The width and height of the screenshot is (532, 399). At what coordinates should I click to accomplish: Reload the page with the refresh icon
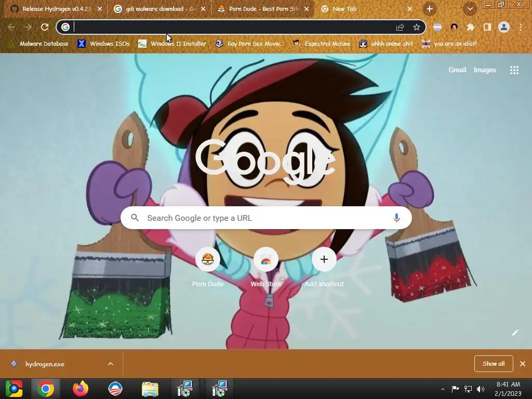(45, 27)
